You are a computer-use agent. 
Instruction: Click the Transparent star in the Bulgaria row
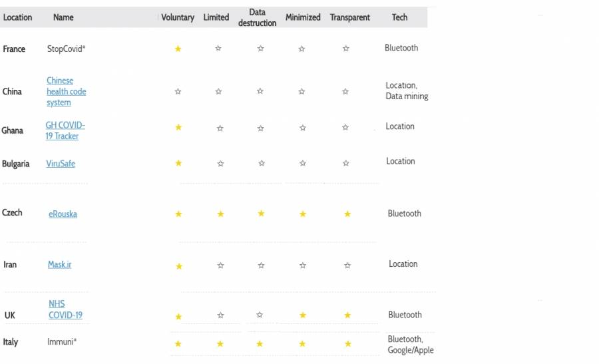click(345, 163)
